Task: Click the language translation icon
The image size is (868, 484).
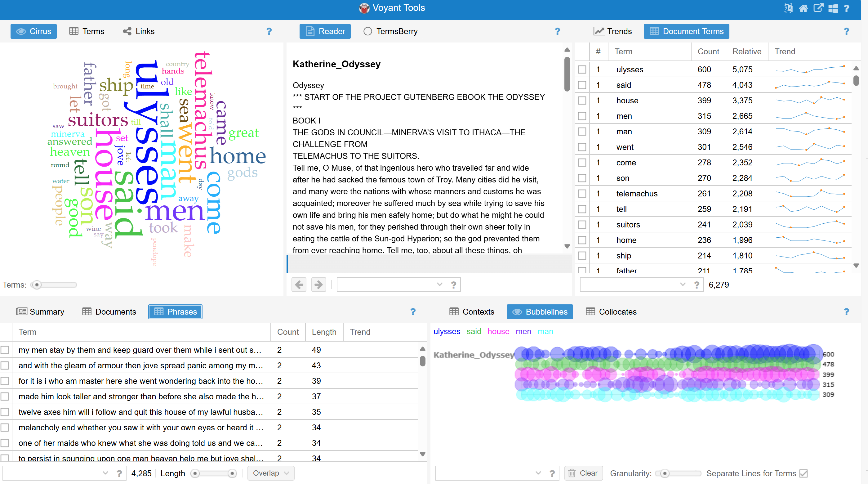Action: click(x=788, y=8)
